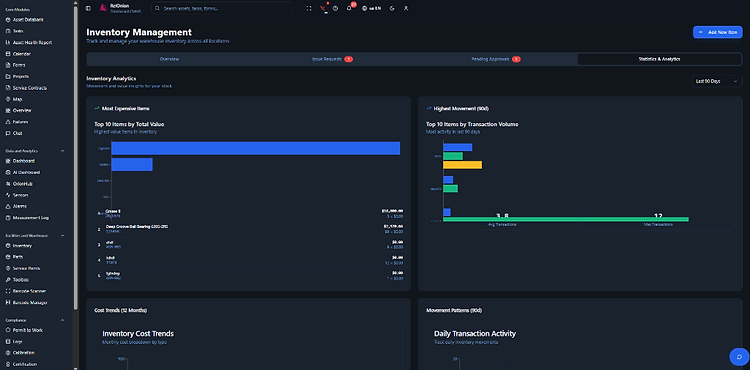Open the Barcode Scanner icon
The width and height of the screenshot is (750, 370).
tap(8, 291)
